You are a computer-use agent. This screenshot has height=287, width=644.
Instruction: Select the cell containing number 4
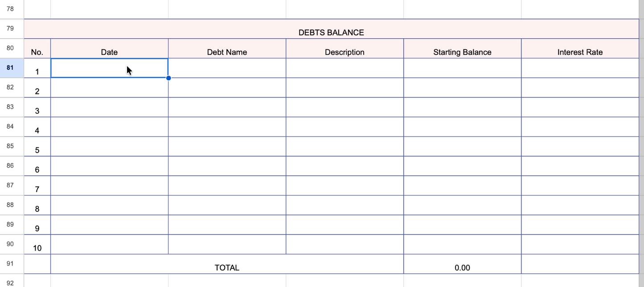coord(37,127)
